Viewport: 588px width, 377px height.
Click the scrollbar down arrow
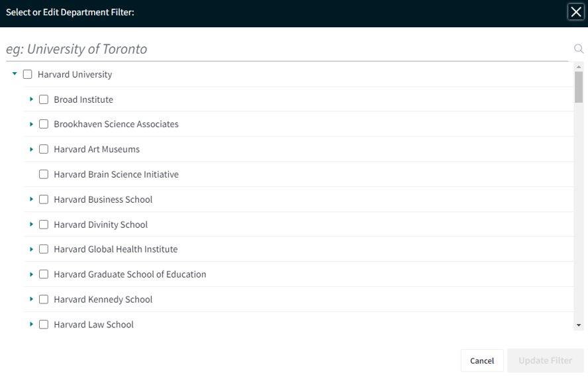pyautogui.click(x=579, y=325)
